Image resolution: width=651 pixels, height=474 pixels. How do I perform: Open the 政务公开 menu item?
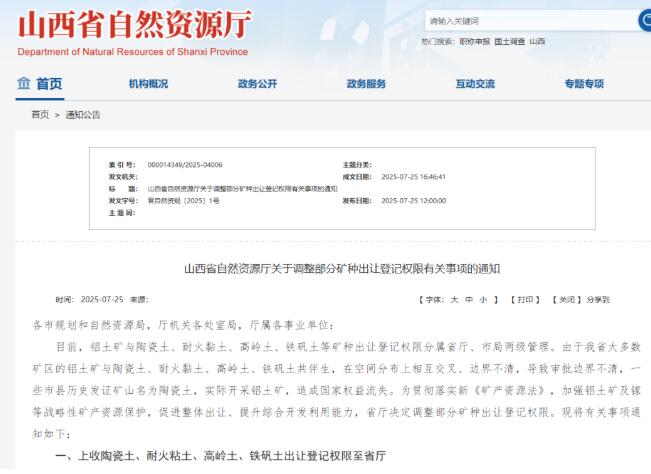pyautogui.click(x=257, y=84)
